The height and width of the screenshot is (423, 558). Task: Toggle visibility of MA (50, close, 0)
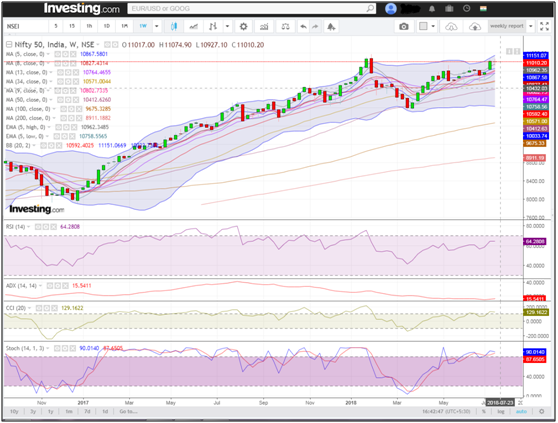60,100
